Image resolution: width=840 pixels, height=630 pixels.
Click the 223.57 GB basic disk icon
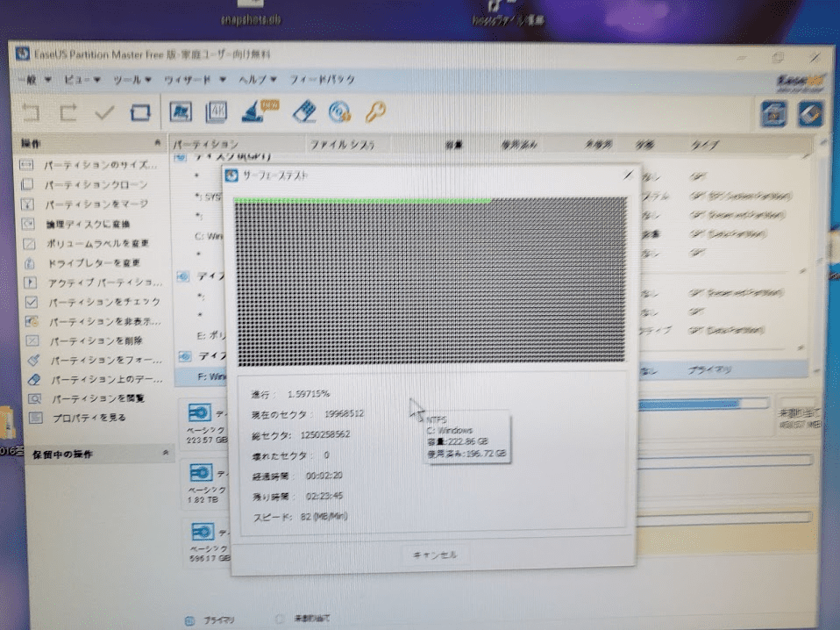pos(200,413)
